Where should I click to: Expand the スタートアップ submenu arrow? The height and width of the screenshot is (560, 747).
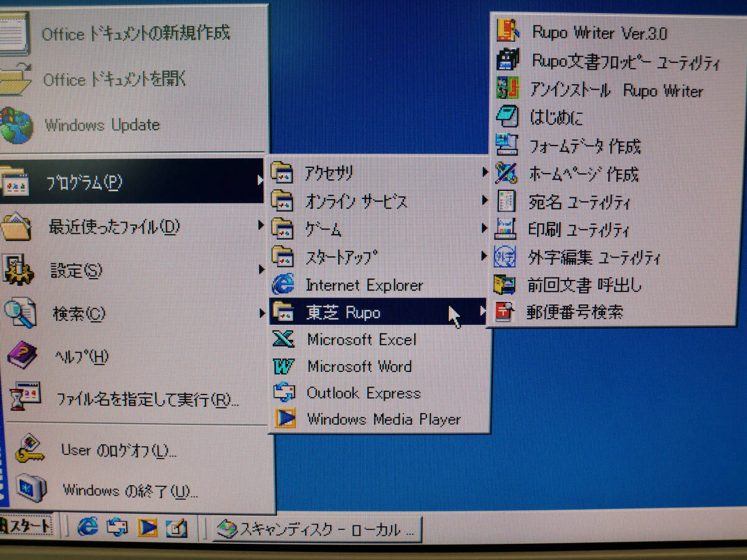click(484, 256)
